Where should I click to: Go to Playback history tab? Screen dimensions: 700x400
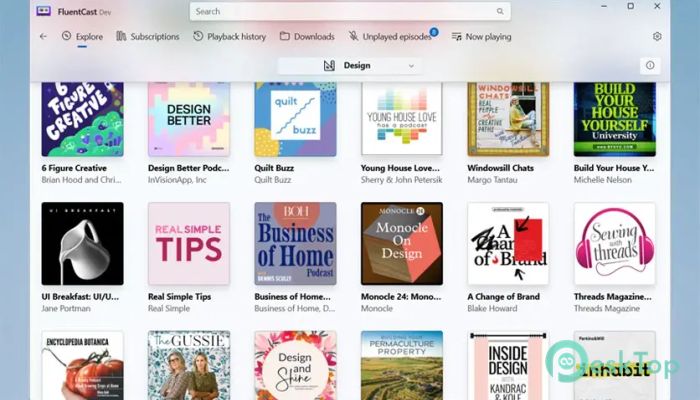229,37
